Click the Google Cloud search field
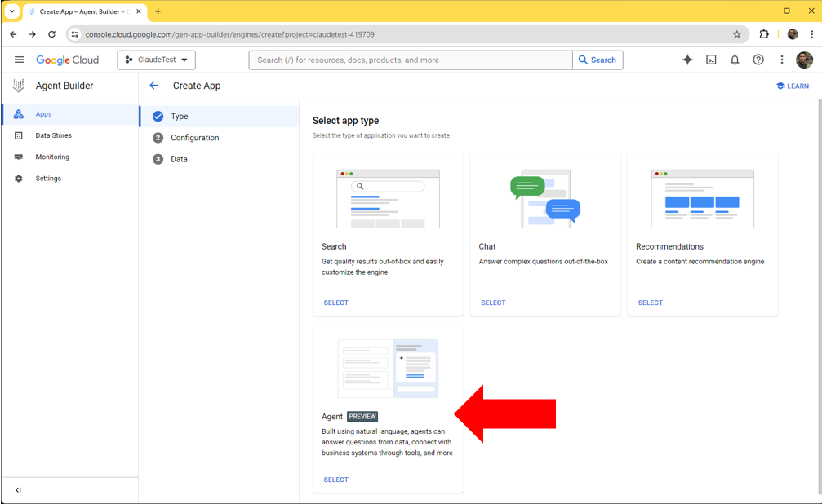Viewport: 822px width, 504px height. [408, 60]
